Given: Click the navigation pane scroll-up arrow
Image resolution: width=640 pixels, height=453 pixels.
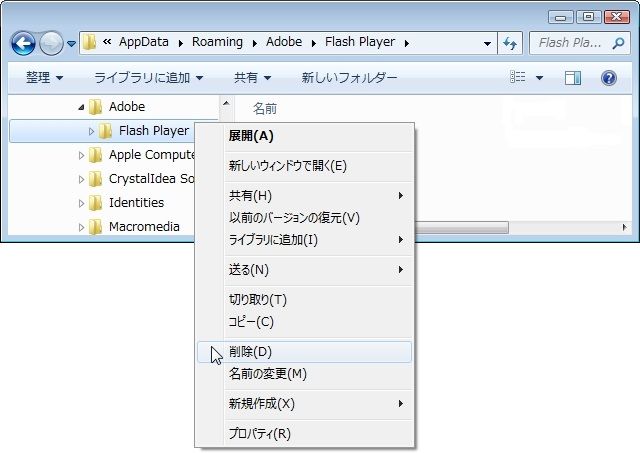Looking at the screenshot, I should pyautogui.click(x=227, y=103).
